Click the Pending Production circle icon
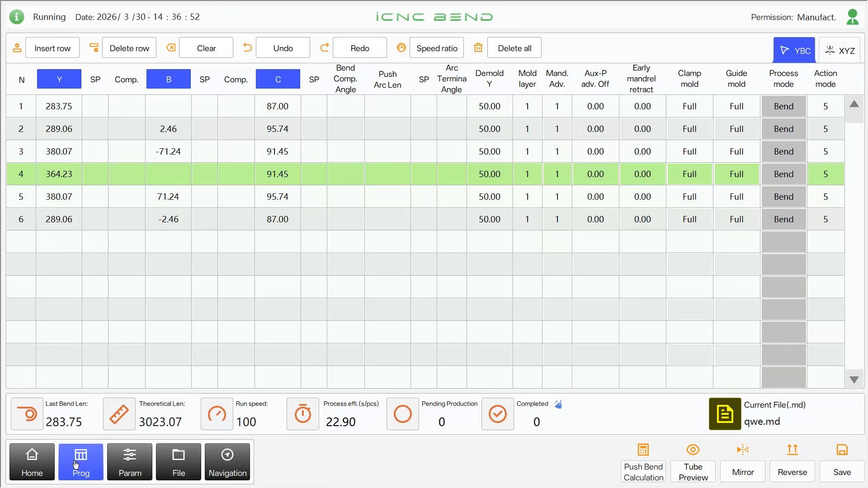868x488 pixels. pyautogui.click(x=403, y=414)
